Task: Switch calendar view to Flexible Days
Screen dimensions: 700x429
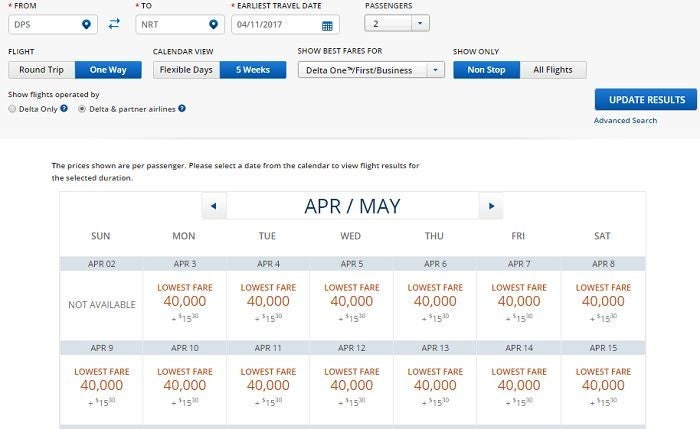Action: tap(186, 70)
